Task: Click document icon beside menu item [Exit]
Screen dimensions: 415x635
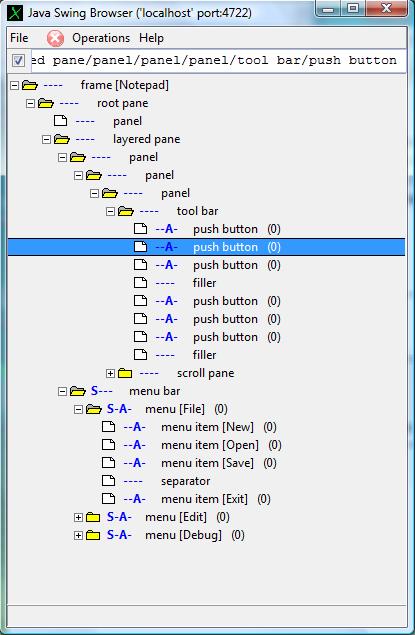Action: pos(109,499)
